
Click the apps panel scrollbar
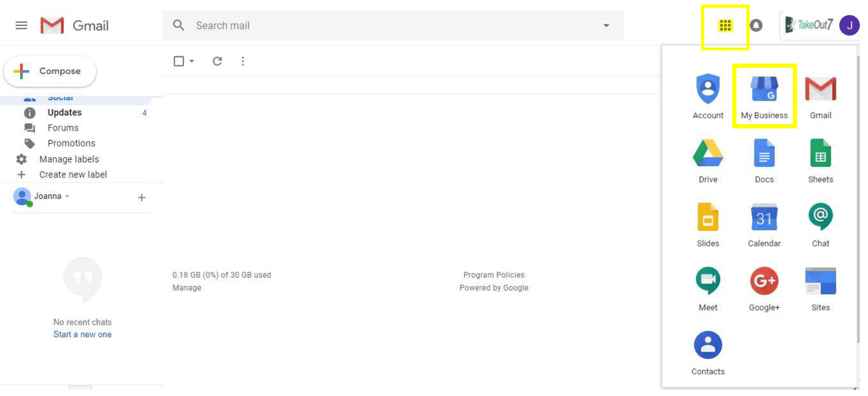coord(858,199)
